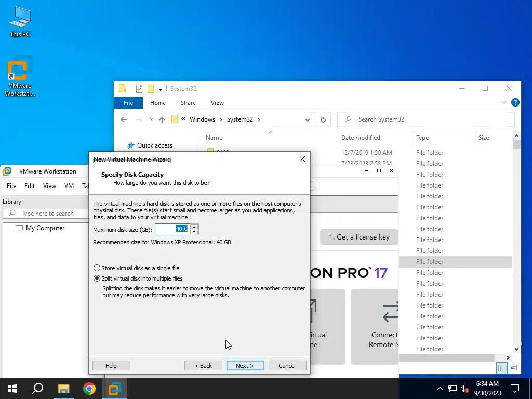The width and height of the screenshot is (532, 399).
Task: Open VMware File menu
Action: (x=11, y=186)
